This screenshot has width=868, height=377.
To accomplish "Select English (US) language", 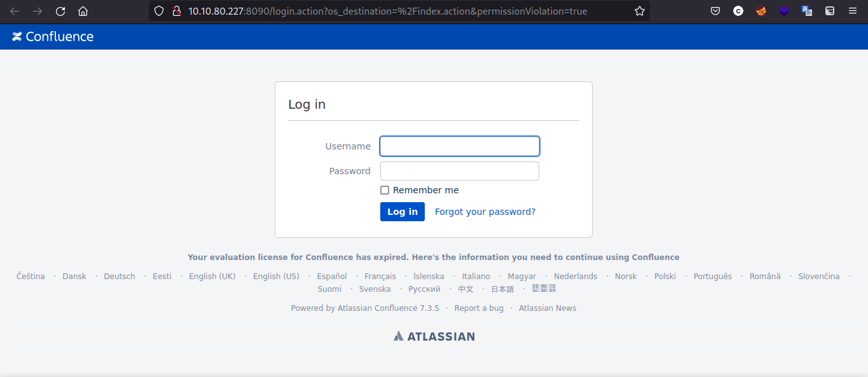I will pyautogui.click(x=276, y=277).
